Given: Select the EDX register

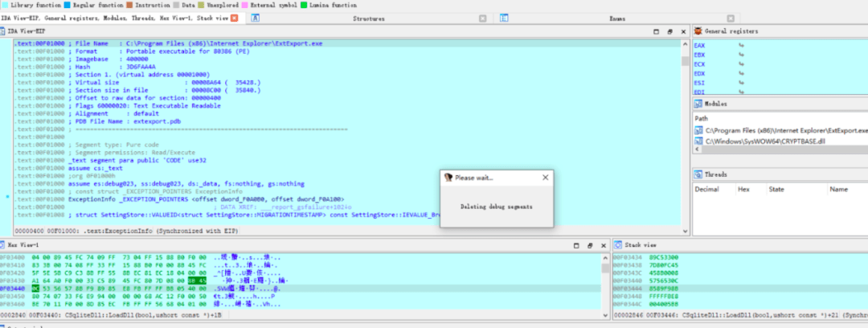Looking at the screenshot, I should [x=699, y=74].
